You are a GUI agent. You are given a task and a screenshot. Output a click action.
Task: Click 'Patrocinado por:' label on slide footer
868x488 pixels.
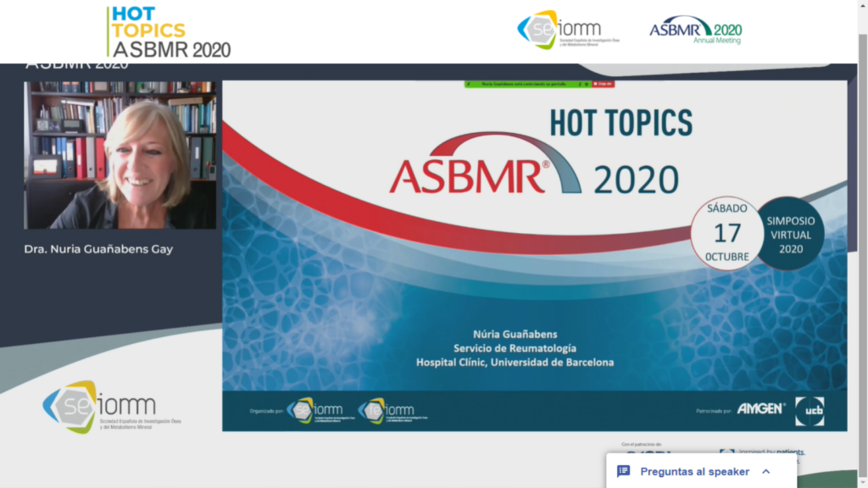[x=714, y=411]
